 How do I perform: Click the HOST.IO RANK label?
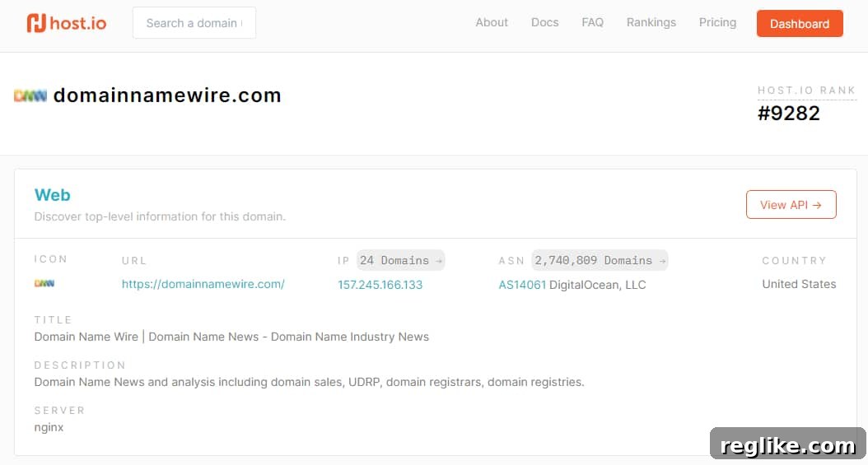click(806, 91)
